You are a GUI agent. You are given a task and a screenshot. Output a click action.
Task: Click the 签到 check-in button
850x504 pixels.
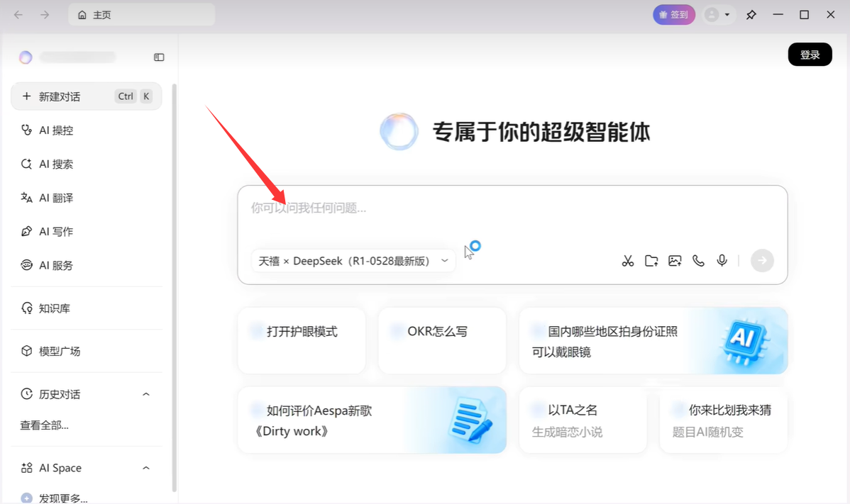click(x=674, y=15)
